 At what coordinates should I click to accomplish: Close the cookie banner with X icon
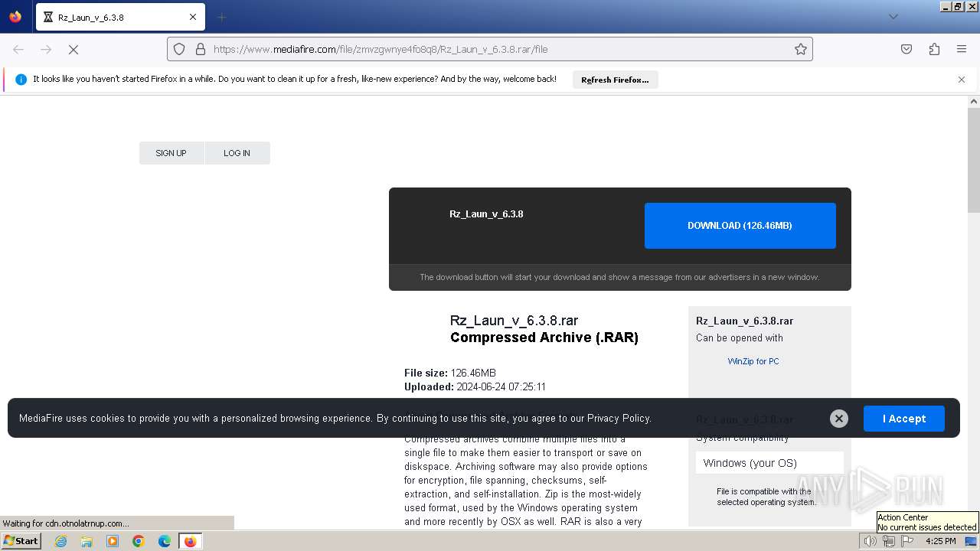(839, 419)
